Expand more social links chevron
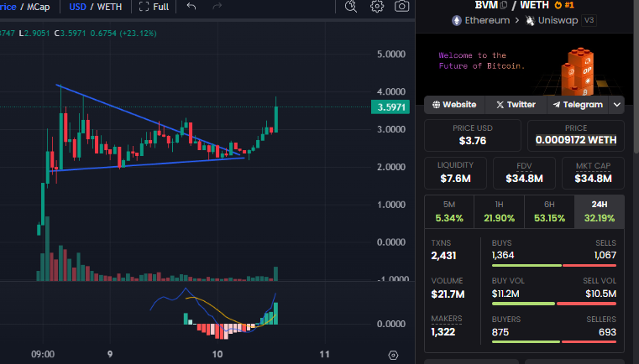The height and width of the screenshot is (364, 639). click(x=617, y=105)
